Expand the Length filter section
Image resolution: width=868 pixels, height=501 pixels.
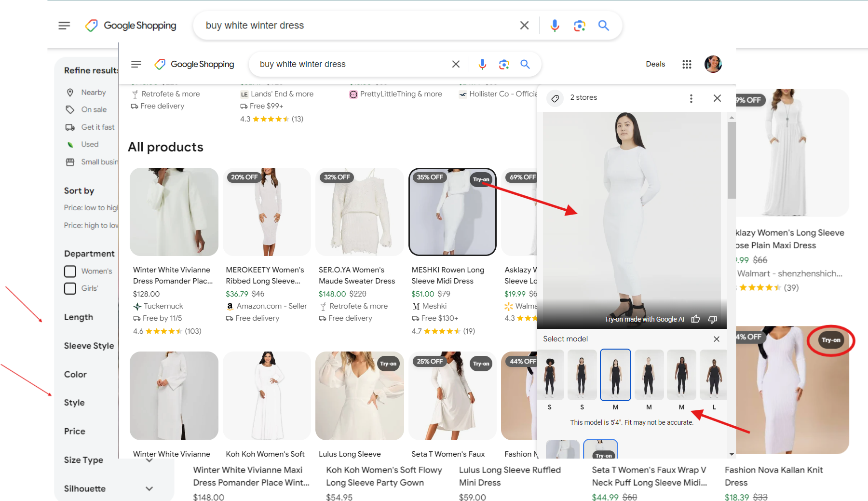[x=79, y=317]
